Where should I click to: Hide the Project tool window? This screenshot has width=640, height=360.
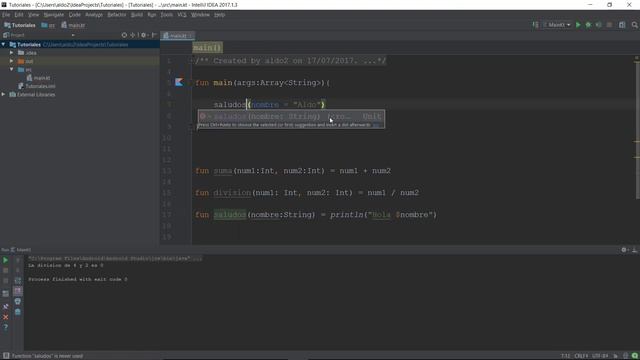coord(154,35)
